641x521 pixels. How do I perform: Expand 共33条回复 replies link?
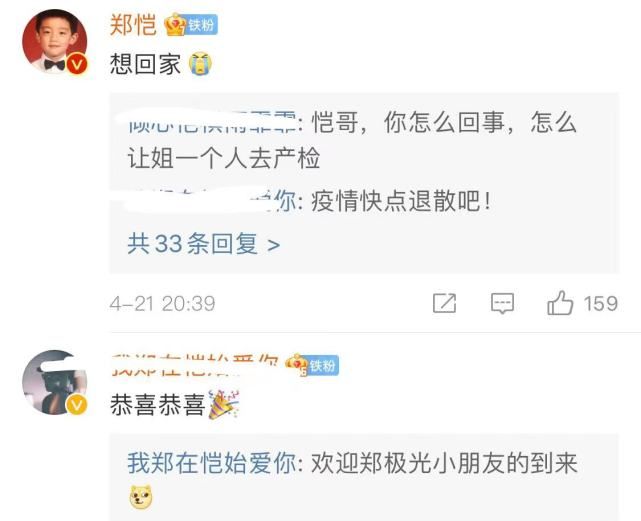click(204, 244)
